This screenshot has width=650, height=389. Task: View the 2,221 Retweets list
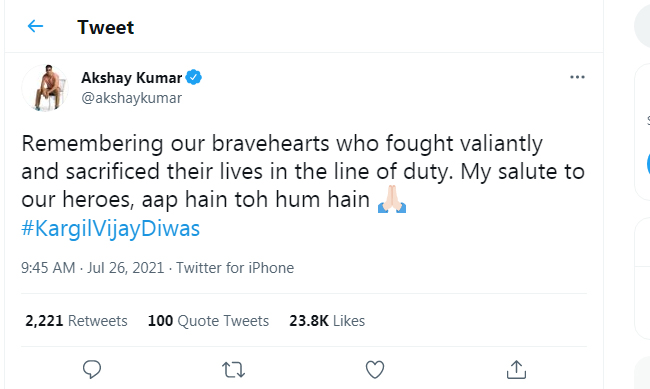point(76,321)
